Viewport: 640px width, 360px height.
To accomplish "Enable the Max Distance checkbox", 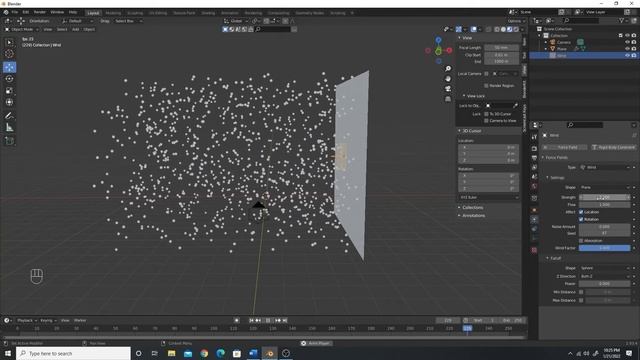I will [581, 300].
